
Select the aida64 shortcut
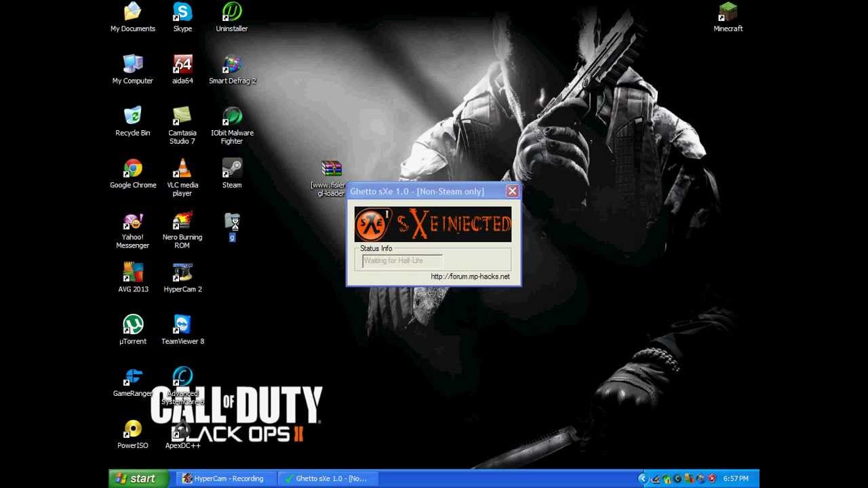(182, 69)
